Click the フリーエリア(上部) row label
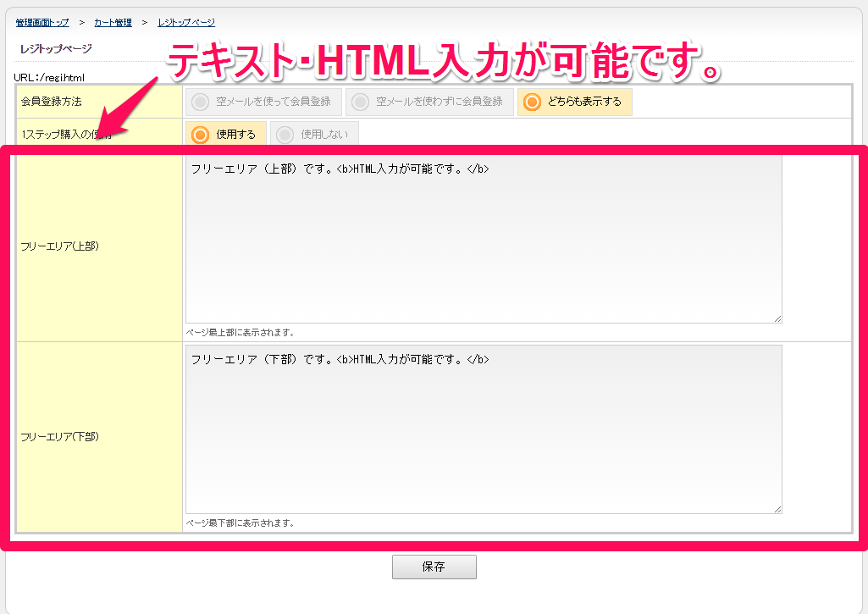This screenshot has width=868, height=614. pyautogui.click(x=58, y=246)
